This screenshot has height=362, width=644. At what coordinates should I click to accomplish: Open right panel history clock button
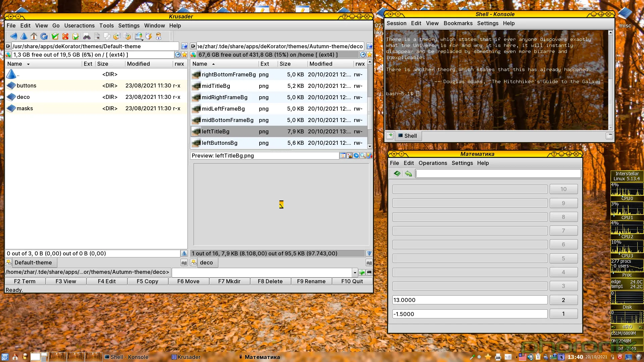(x=363, y=55)
